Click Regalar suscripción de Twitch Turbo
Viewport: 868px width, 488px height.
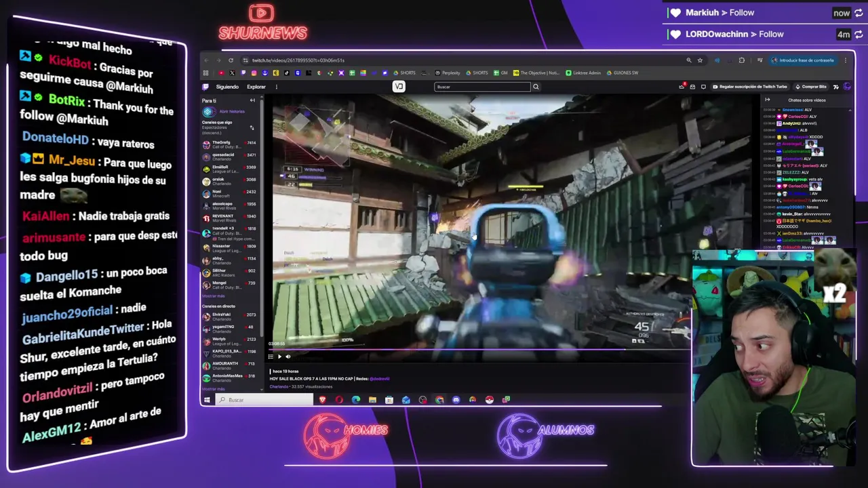tap(749, 87)
